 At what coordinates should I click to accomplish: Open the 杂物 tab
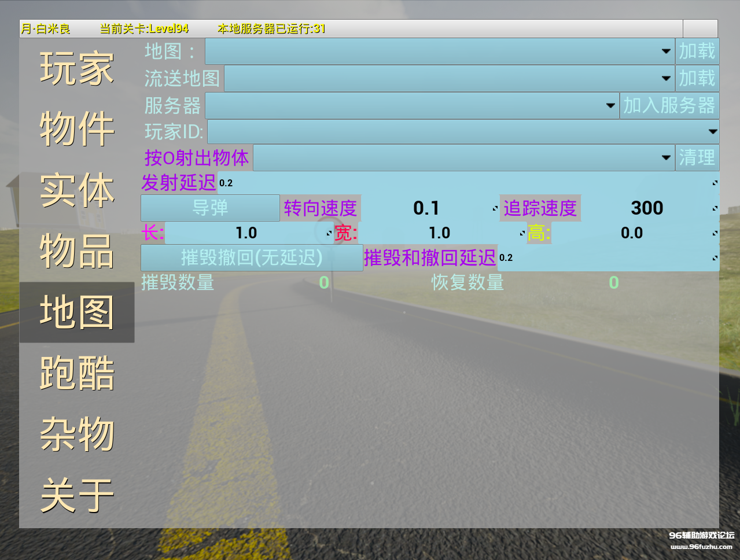click(77, 434)
